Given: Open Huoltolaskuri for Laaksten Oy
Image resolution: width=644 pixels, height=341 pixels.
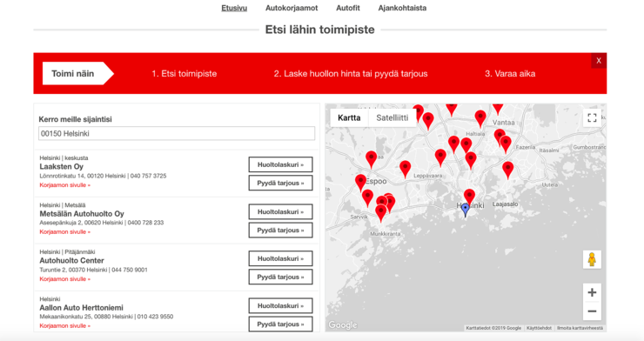Looking at the screenshot, I should [280, 164].
